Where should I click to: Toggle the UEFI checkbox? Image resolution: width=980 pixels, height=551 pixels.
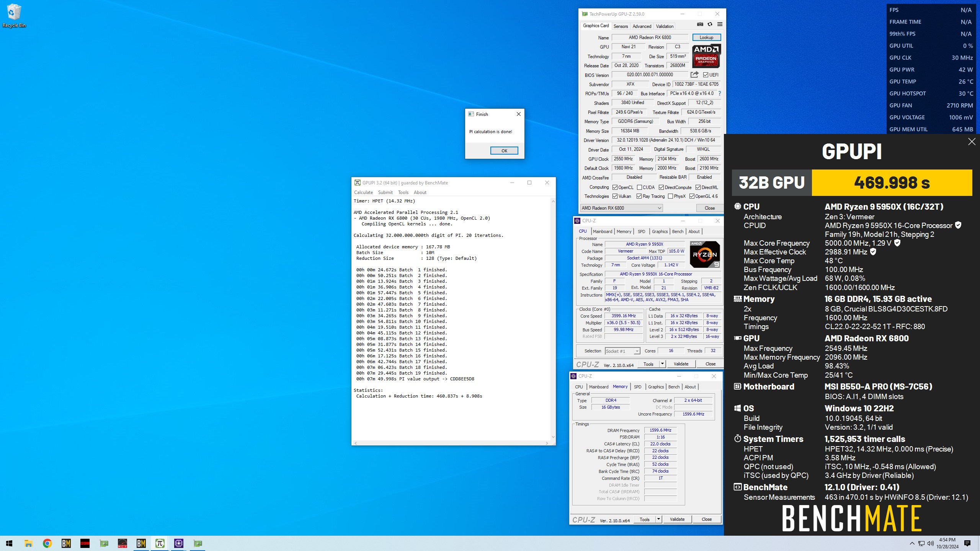click(706, 75)
